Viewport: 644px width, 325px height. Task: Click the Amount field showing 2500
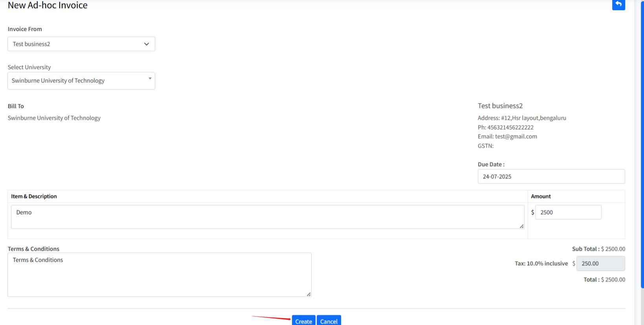coord(568,212)
